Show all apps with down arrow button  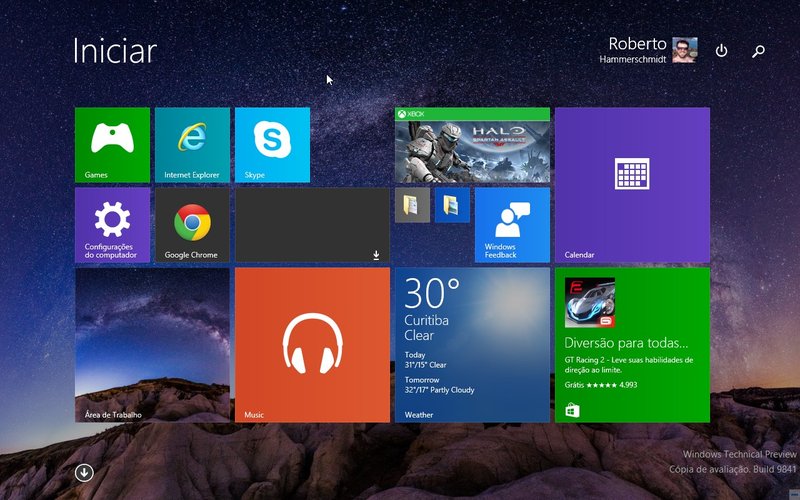[84, 472]
